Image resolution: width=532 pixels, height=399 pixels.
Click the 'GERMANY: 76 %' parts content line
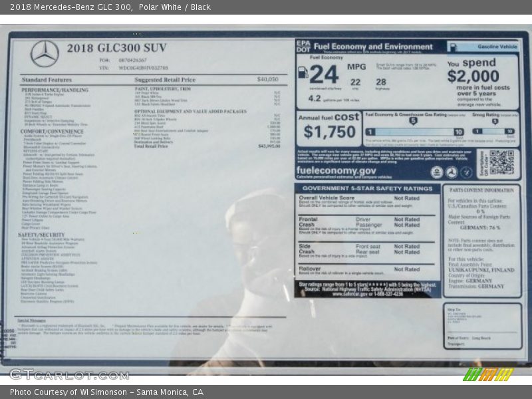tap(480, 227)
